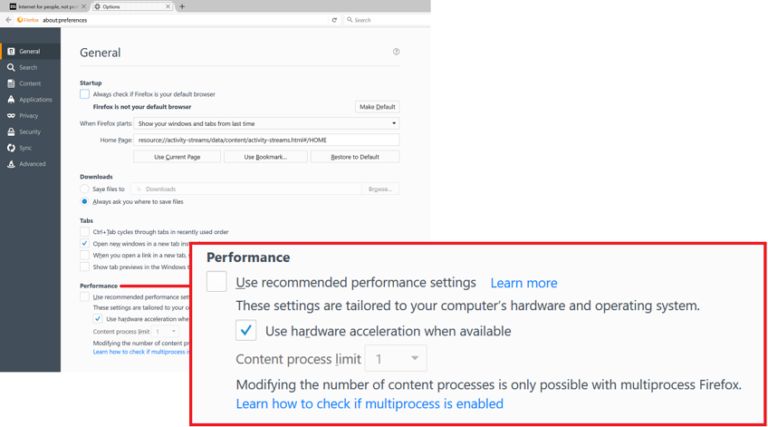This screenshot has height=427, width=768.
Task: Click the help question mark icon
Action: [x=396, y=52]
